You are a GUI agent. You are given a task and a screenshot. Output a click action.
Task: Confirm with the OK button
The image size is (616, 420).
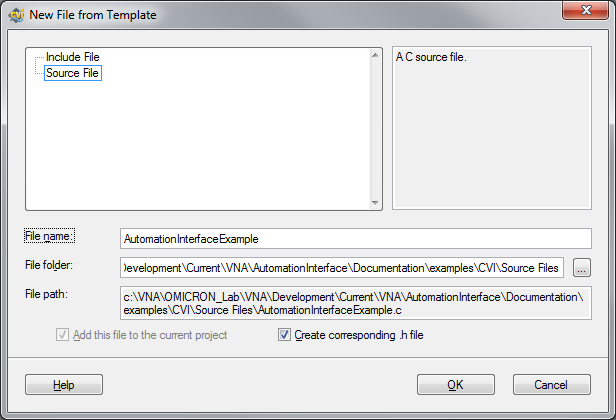click(456, 385)
